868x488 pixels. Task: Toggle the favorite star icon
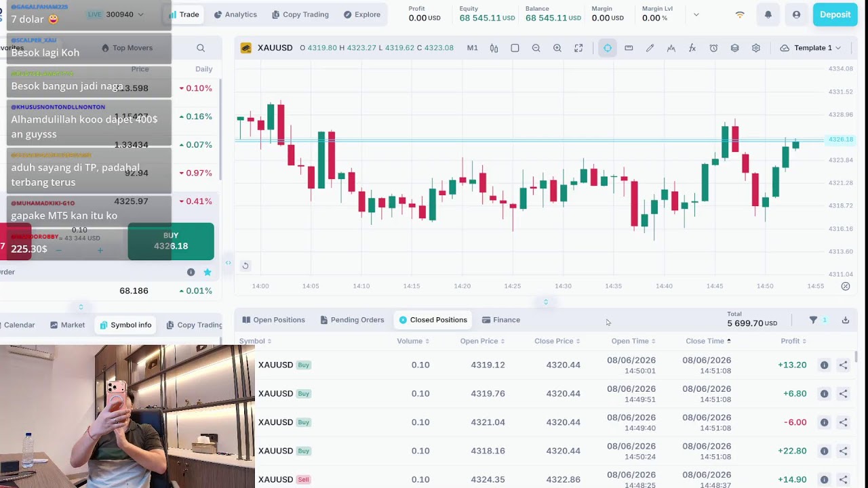208,272
